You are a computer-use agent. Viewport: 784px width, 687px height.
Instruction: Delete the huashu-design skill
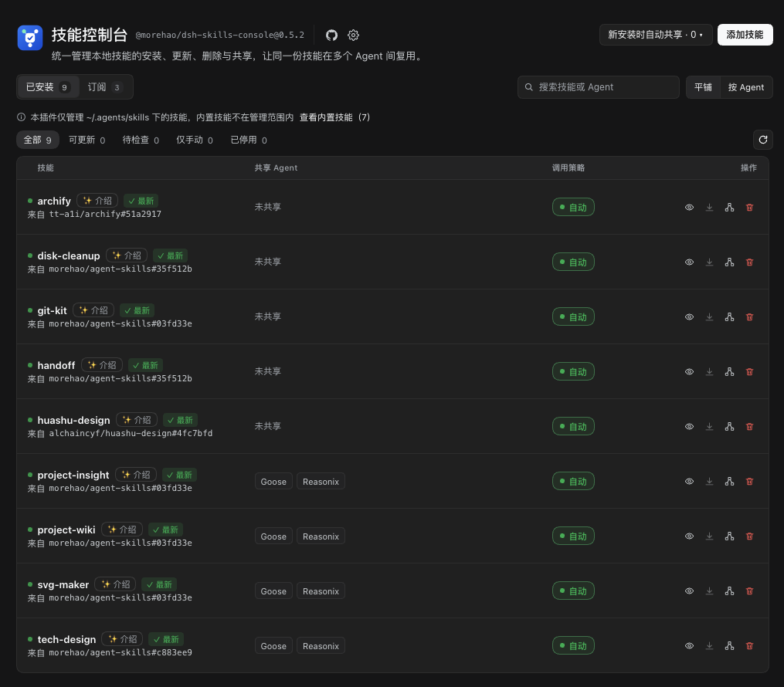[749, 427]
